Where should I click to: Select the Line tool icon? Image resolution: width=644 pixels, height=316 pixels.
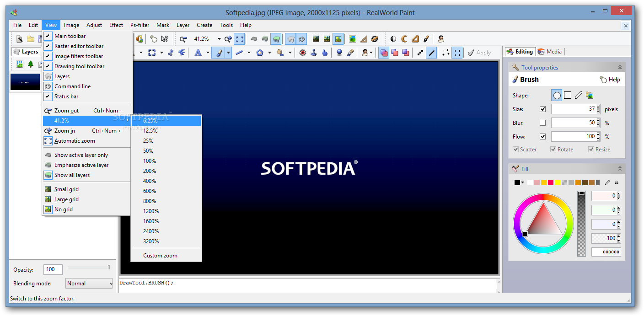(x=239, y=53)
